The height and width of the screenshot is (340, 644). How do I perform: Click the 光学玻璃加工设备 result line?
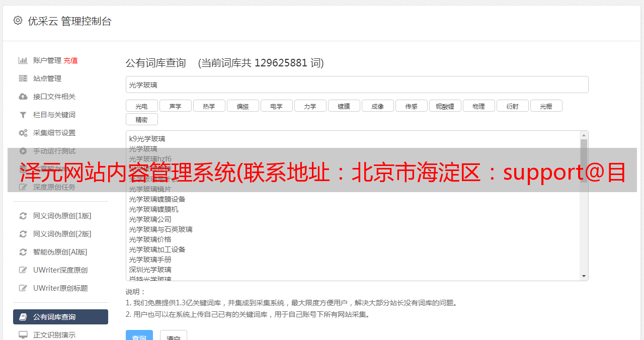tap(157, 249)
